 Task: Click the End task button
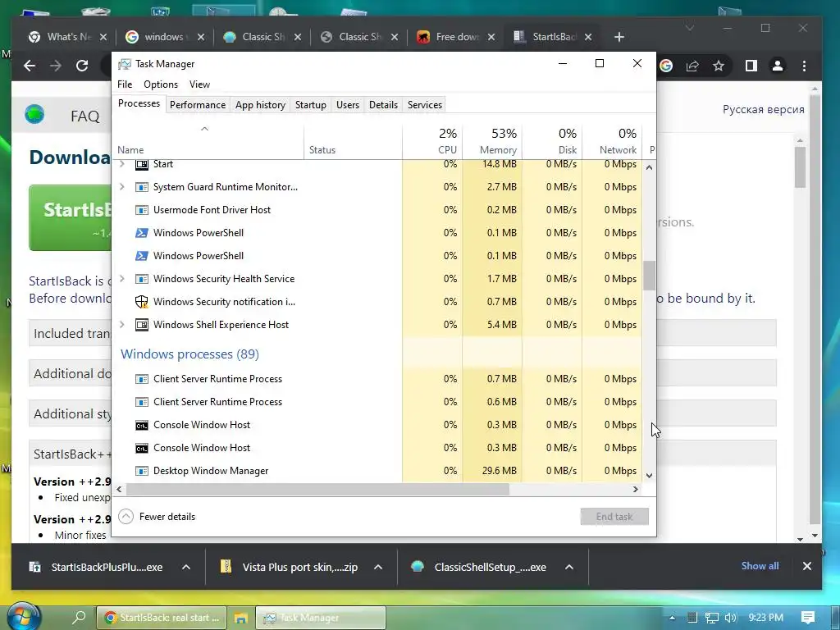(x=614, y=517)
